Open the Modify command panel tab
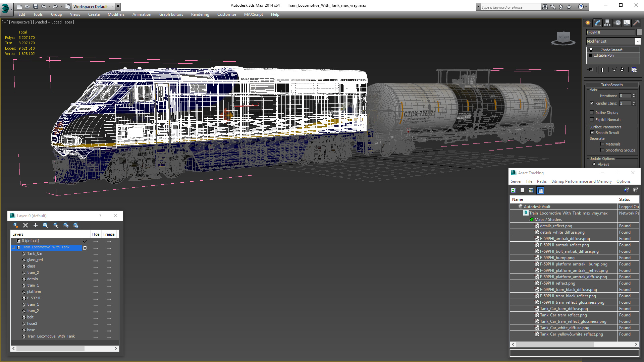This screenshot has height=362, width=644. 598,23
